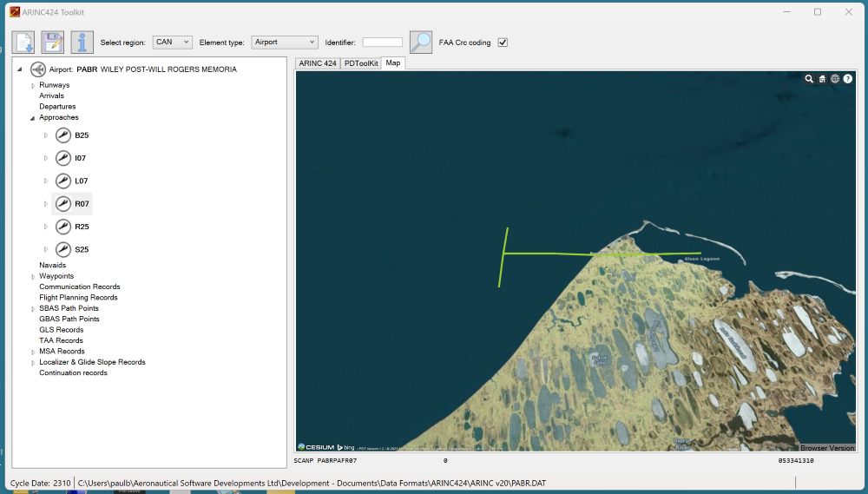Click the R07 approach label
The height and width of the screenshot is (494, 868).
82,204
